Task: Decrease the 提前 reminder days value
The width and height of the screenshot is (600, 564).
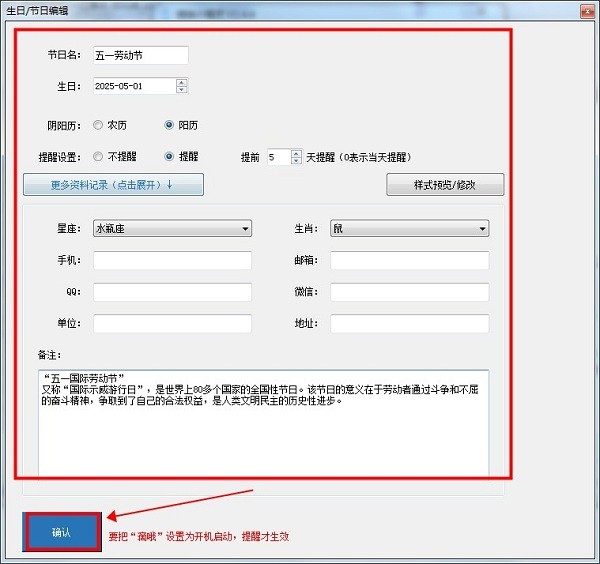Action: pyautogui.click(x=297, y=161)
